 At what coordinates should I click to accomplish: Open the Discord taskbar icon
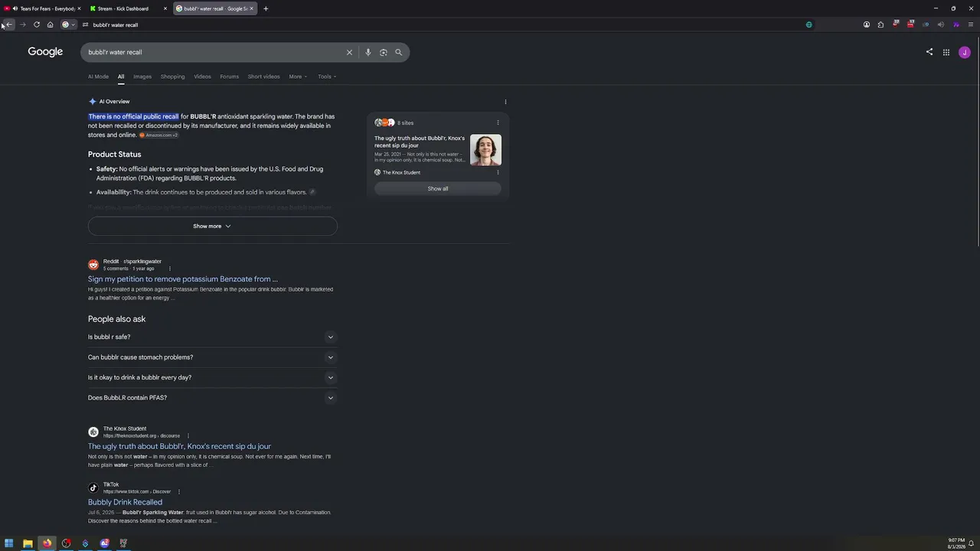[x=104, y=543]
